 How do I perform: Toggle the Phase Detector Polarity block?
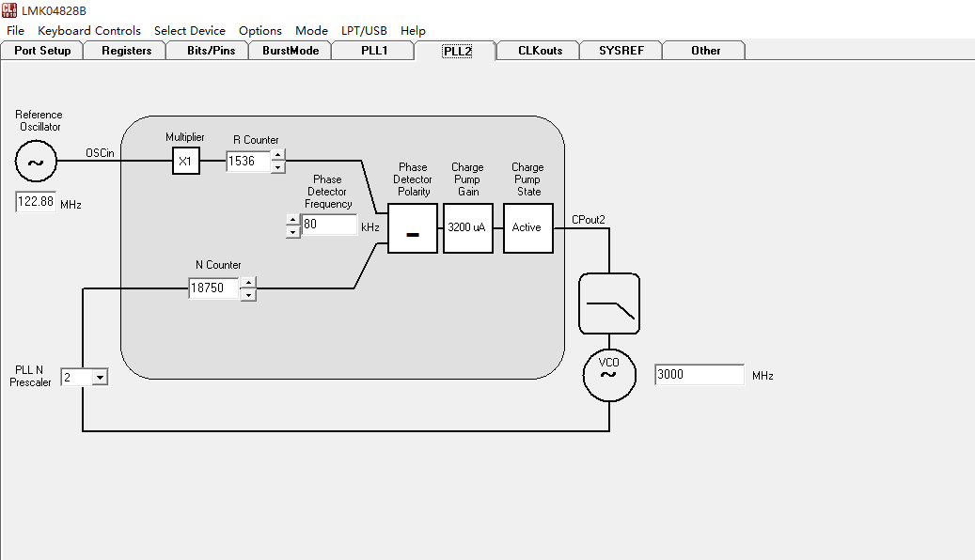(412, 228)
